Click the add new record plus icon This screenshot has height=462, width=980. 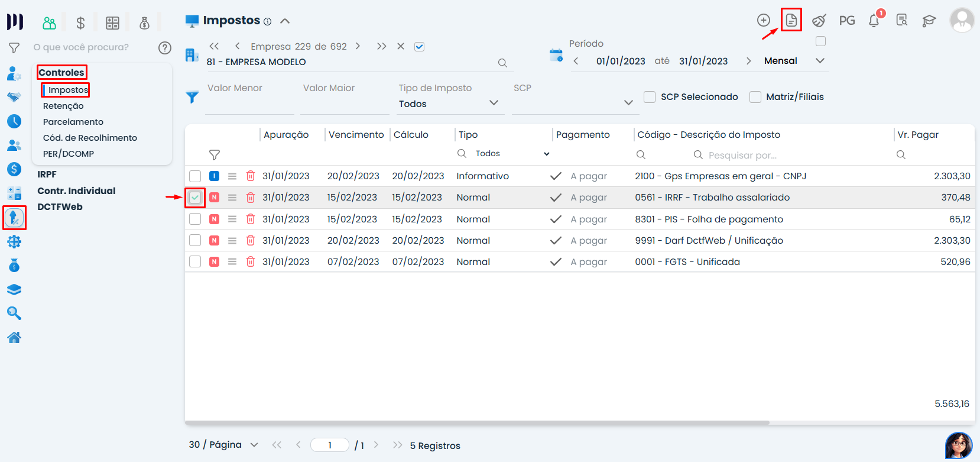[x=763, y=20]
